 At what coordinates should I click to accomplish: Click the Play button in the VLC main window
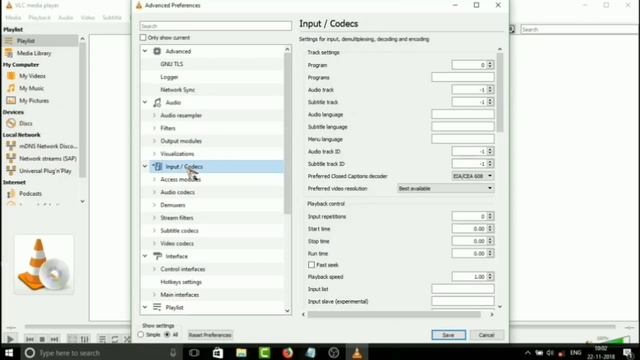(x=10, y=339)
